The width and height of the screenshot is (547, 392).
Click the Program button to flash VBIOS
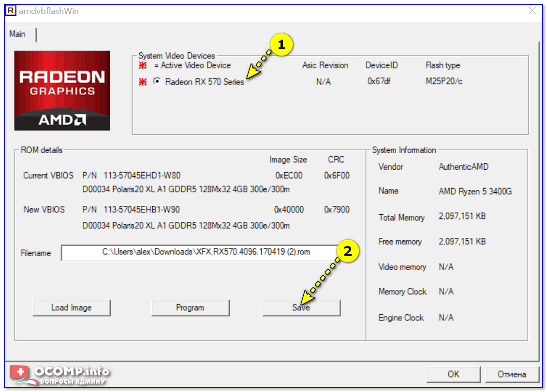(x=190, y=307)
